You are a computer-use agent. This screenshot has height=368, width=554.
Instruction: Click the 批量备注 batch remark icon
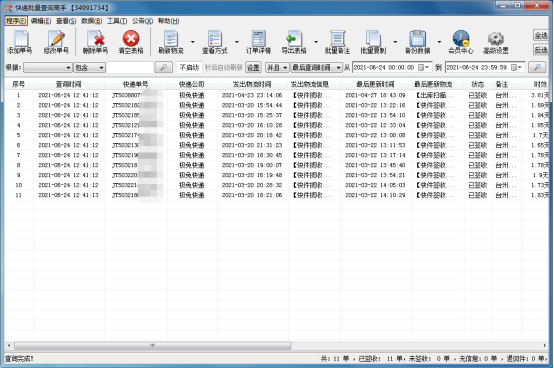[x=337, y=38]
